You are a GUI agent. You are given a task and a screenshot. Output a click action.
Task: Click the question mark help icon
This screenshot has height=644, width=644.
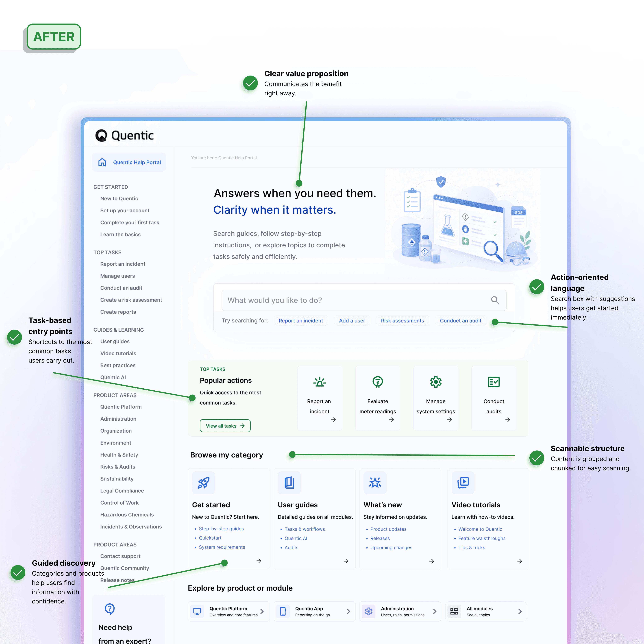(x=110, y=609)
